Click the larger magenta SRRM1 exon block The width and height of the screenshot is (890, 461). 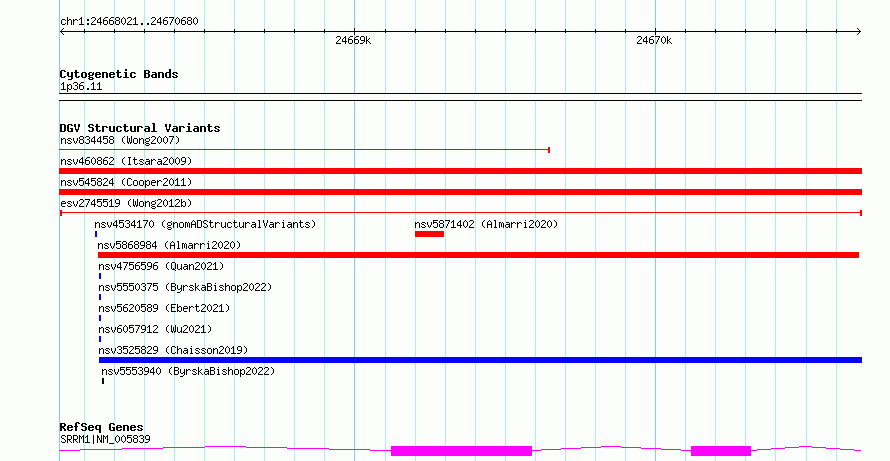pyautogui.click(x=461, y=451)
